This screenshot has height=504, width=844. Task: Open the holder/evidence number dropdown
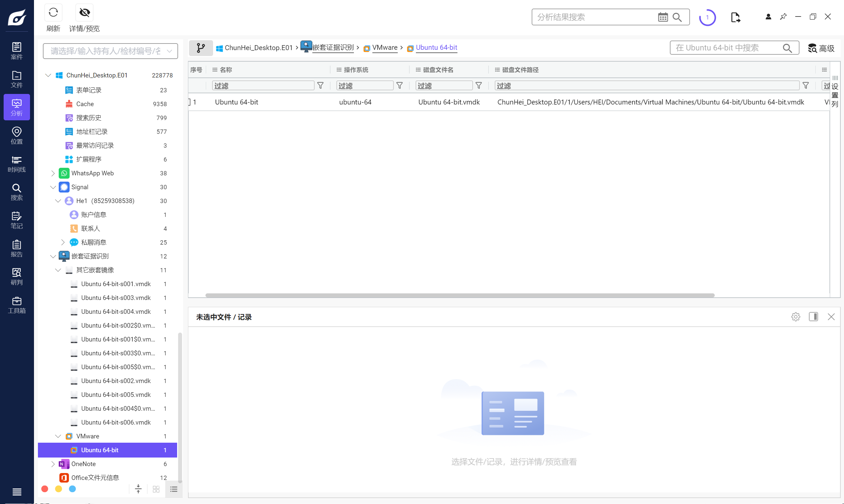(x=110, y=51)
